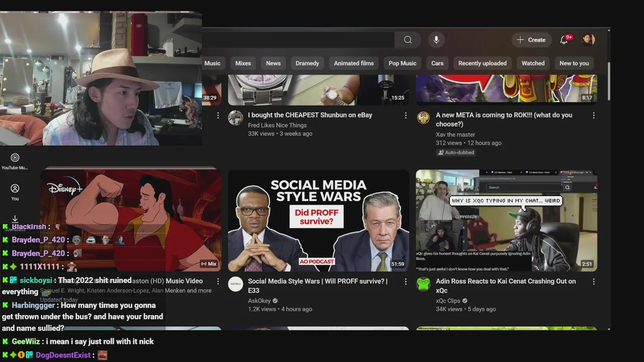Select the Watched filter chip
Screen dimensions: 644x362
[533, 63]
